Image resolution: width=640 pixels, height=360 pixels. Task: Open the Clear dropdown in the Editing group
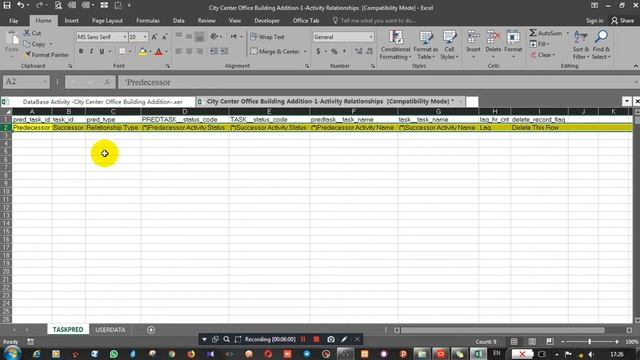click(542, 54)
